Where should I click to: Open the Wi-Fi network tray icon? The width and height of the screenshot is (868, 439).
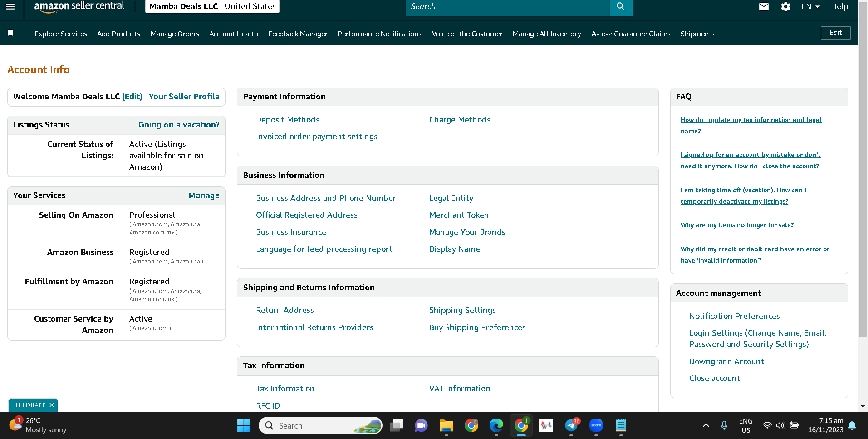click(767, 425)
